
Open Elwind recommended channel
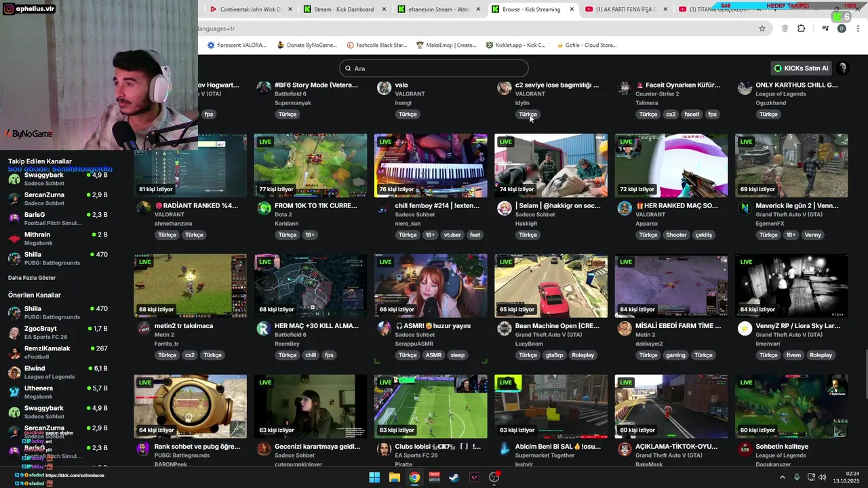point(58,372)
